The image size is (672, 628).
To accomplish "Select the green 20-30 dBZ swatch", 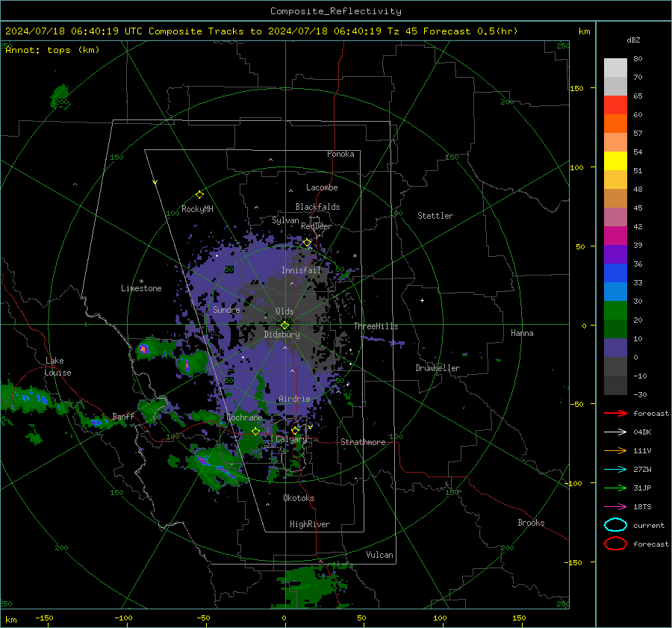I will 615,311.
